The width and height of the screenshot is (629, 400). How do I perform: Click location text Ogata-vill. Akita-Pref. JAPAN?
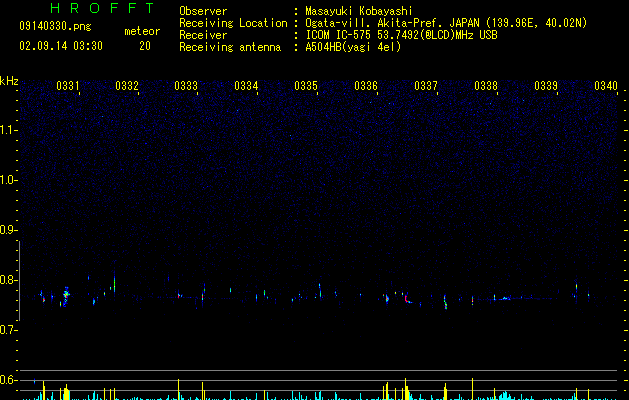392,23
